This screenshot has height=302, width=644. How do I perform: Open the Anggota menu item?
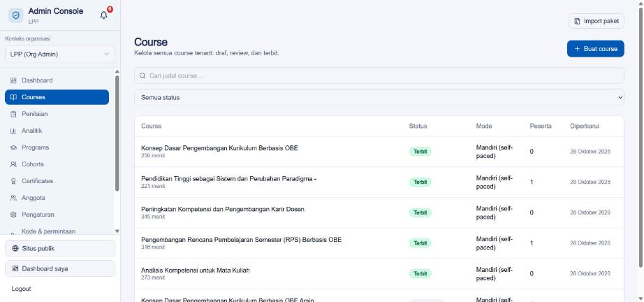point(57,198)
